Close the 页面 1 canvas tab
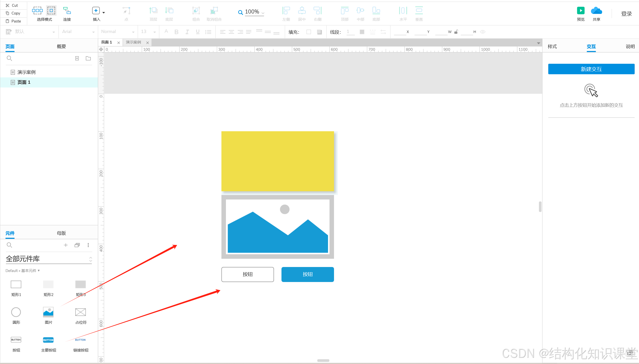This screenshot has width=639, height=364. click(119, 42)
